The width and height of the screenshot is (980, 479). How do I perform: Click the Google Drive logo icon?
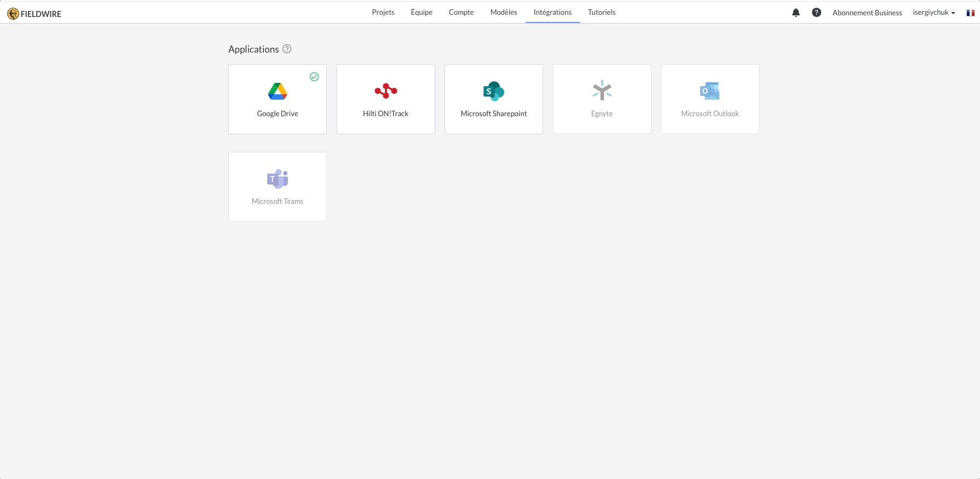click(x=278, y=91)
